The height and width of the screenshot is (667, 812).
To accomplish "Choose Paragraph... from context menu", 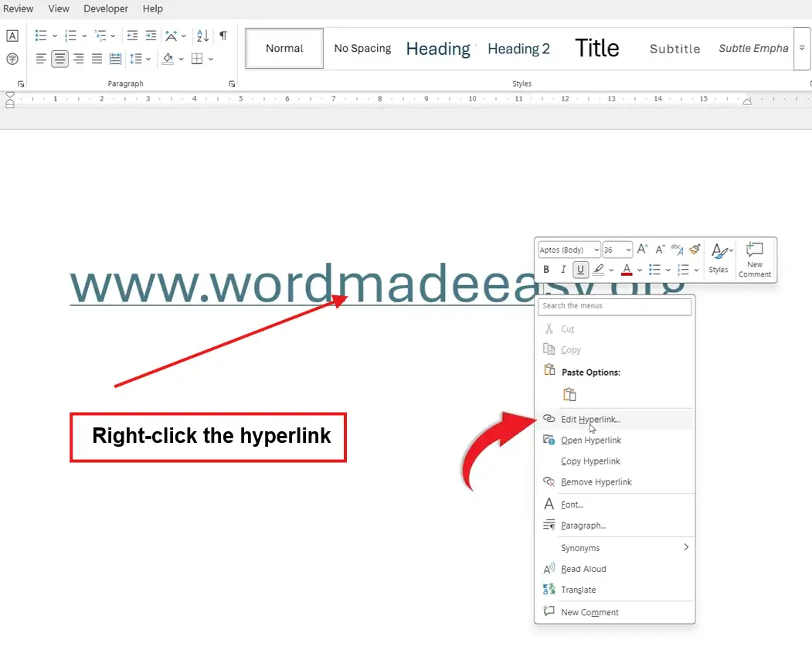I will (614, 526).
